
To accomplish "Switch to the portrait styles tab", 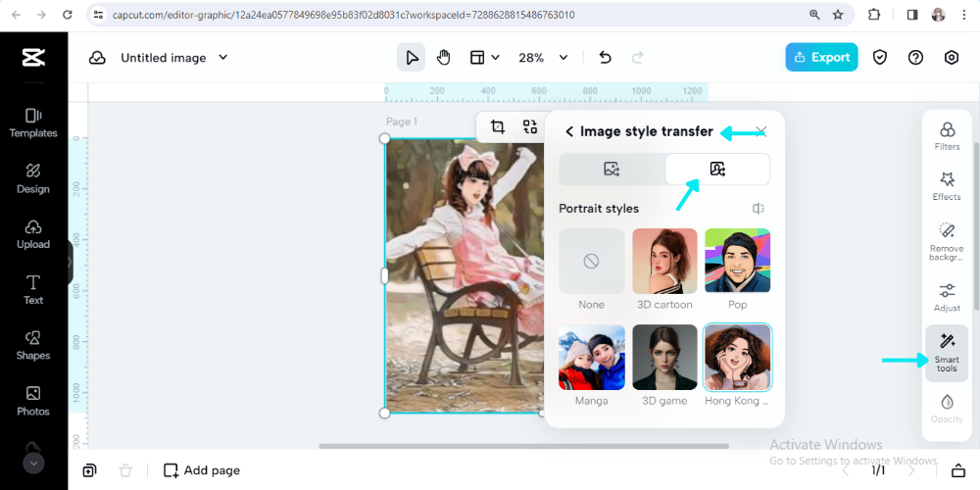I will (x=717, y=169).
